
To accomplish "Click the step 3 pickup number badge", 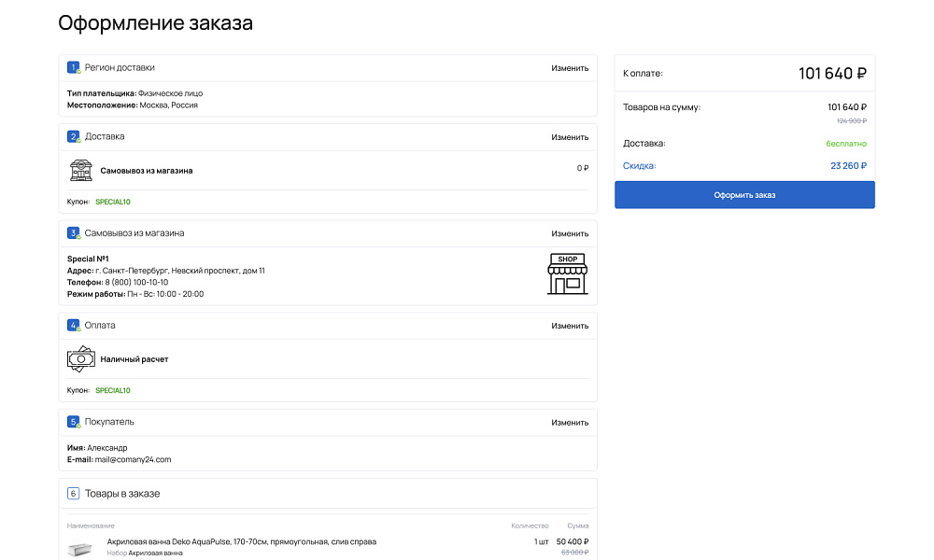I will (73, 232).
